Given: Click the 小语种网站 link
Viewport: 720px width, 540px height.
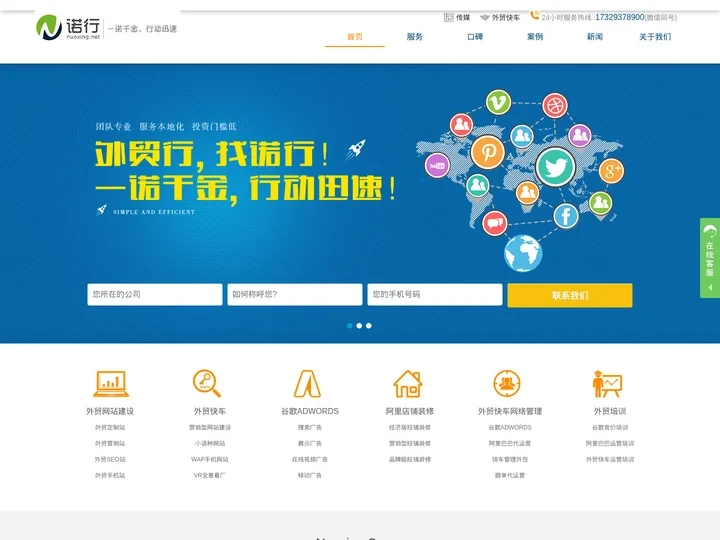Looking at the screenshot, I should (210, 443).
